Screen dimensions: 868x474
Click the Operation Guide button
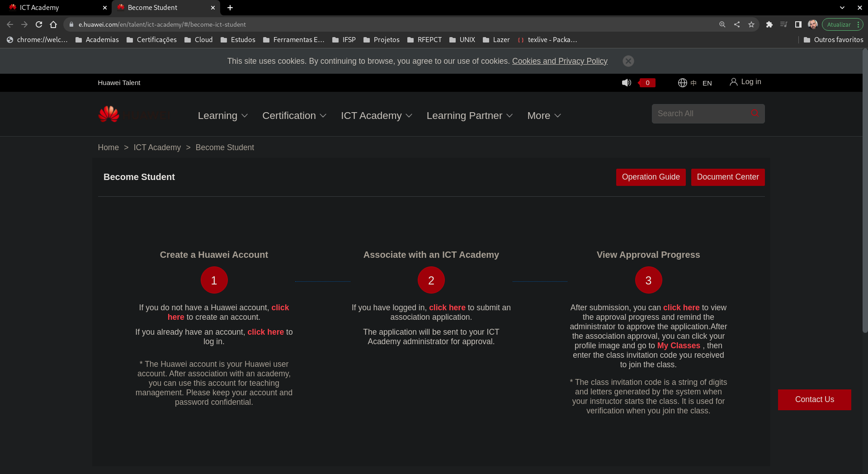pyautogui.click(x=651, y=177)
